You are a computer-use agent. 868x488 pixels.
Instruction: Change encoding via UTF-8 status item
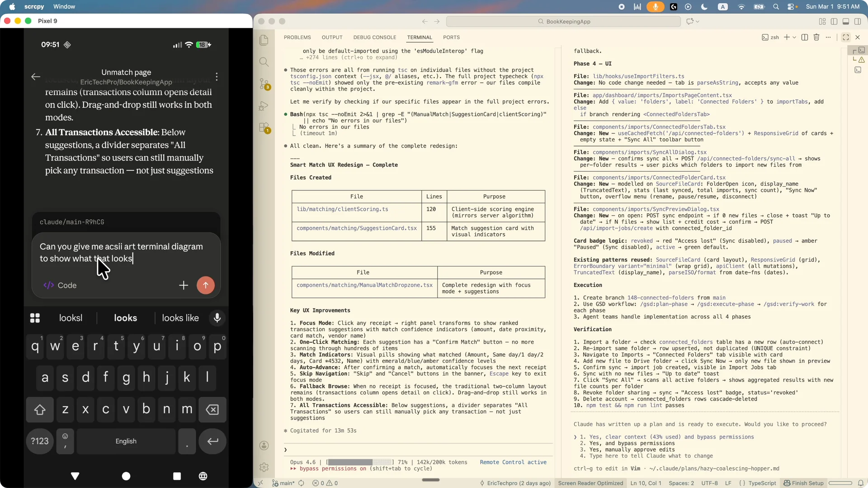point(709,483)
